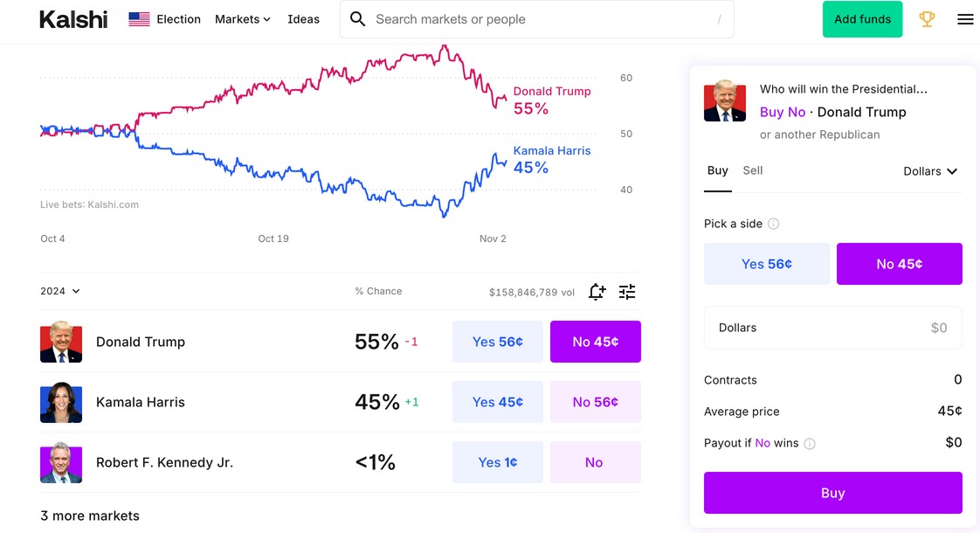Image resolution: width=980 pixels, height=533 pixels.
Task: Show 3 more markets
Action: coord(90,516)
